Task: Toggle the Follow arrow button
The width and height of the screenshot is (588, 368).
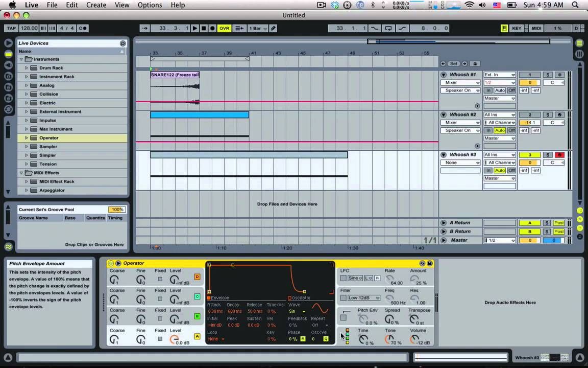Action: click(144, 28)
